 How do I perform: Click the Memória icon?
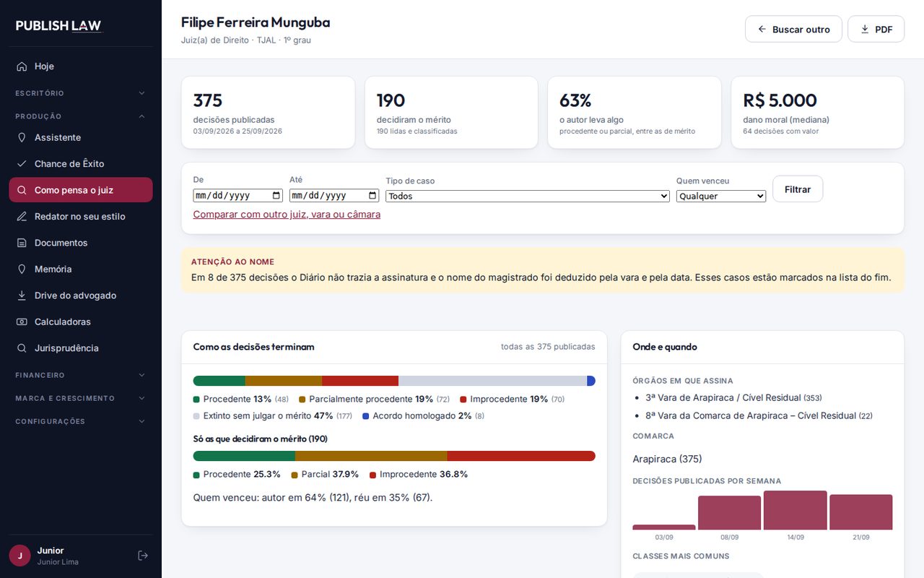(x=22, y=269)
